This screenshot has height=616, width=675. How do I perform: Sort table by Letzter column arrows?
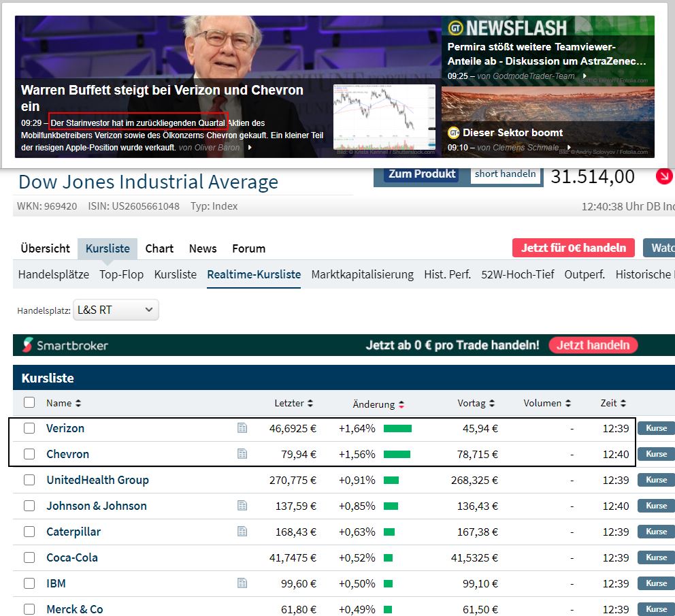click(310, 403)
